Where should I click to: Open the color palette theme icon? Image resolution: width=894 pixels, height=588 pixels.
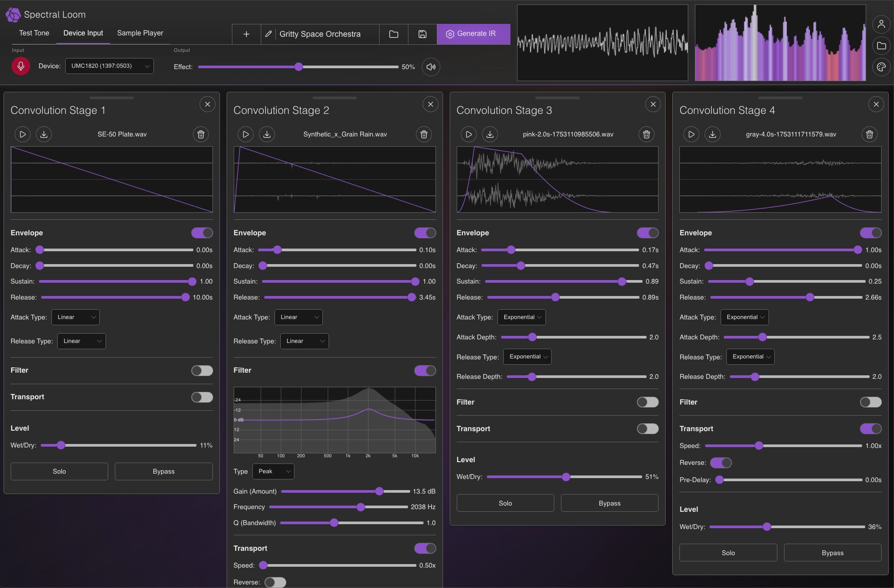click(881, 67)
